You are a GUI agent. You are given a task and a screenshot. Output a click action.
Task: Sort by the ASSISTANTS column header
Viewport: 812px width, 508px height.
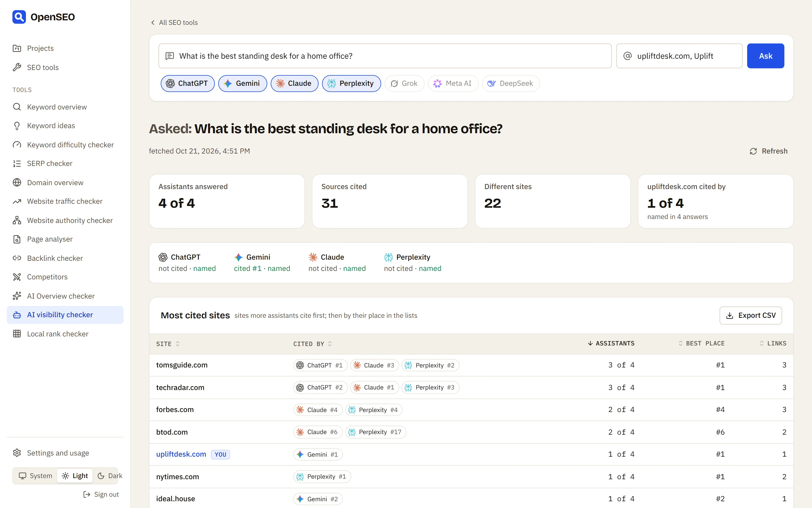[611, 343]
